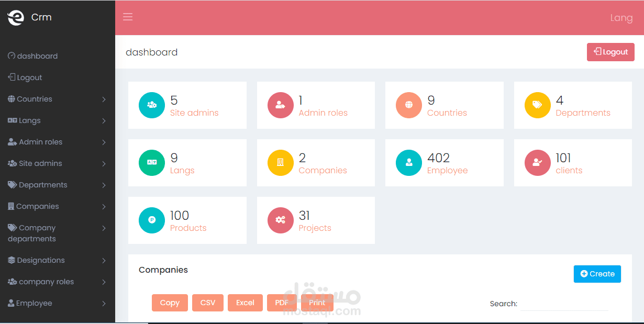This screenshot has width=644, height=324.
Task: Click the Companies building icon on card
Action: pos(280,163)
